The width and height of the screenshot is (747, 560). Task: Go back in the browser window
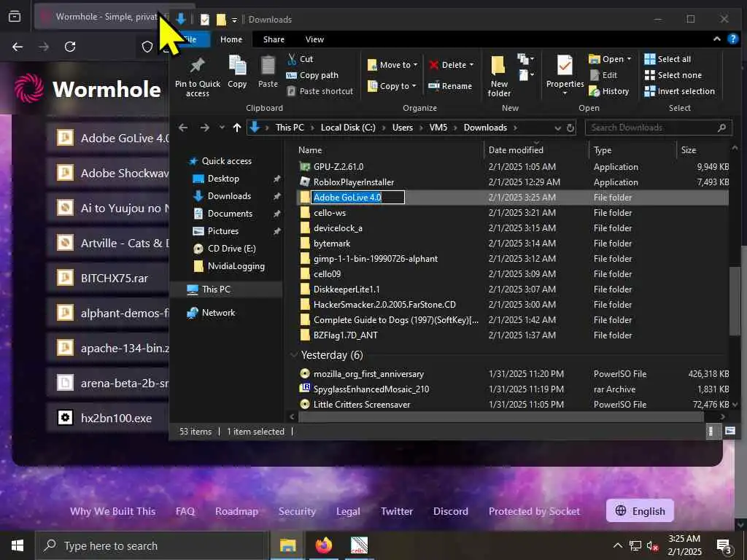[x=18, y=47]
